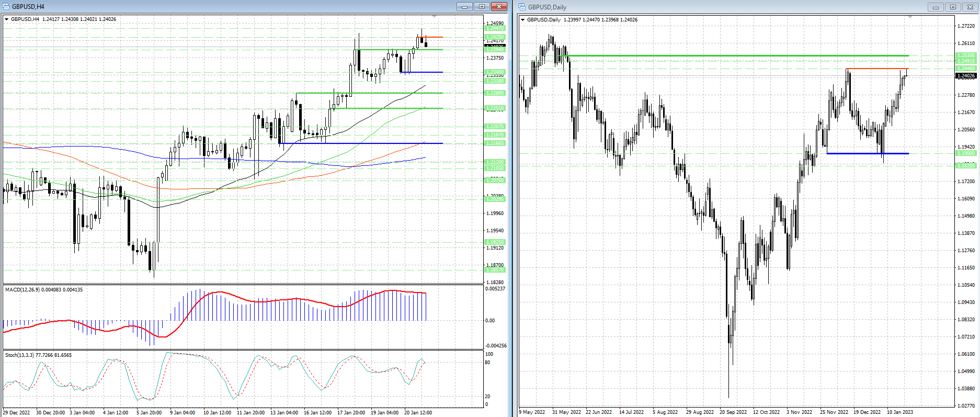
Task: Minimize the GBPUSD,Daily chart window
Action: (x=936, y=7)
